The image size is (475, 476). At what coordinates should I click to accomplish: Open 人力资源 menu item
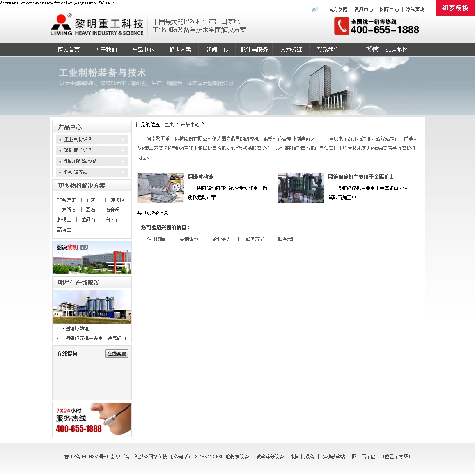pyautogui.click(x=291, y=50)
